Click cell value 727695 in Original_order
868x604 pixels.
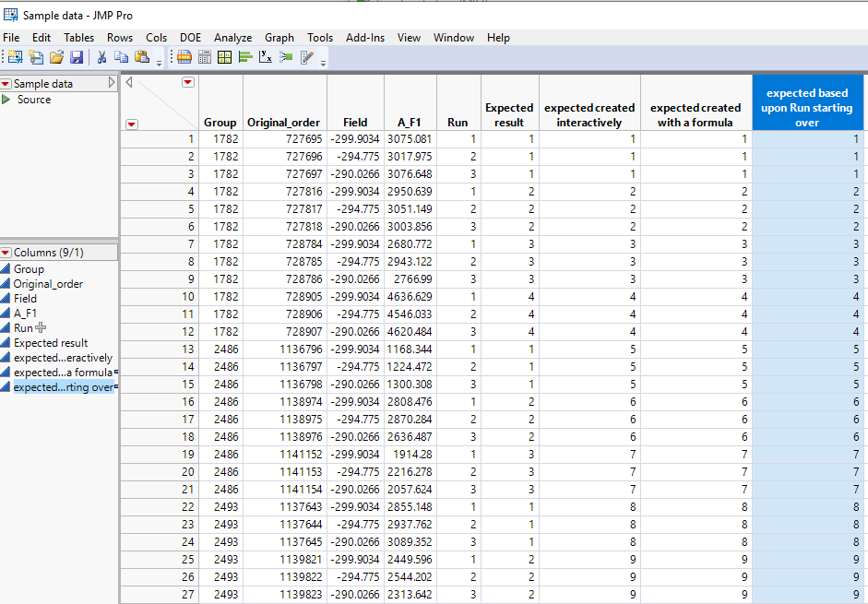[x=303, y=139]
